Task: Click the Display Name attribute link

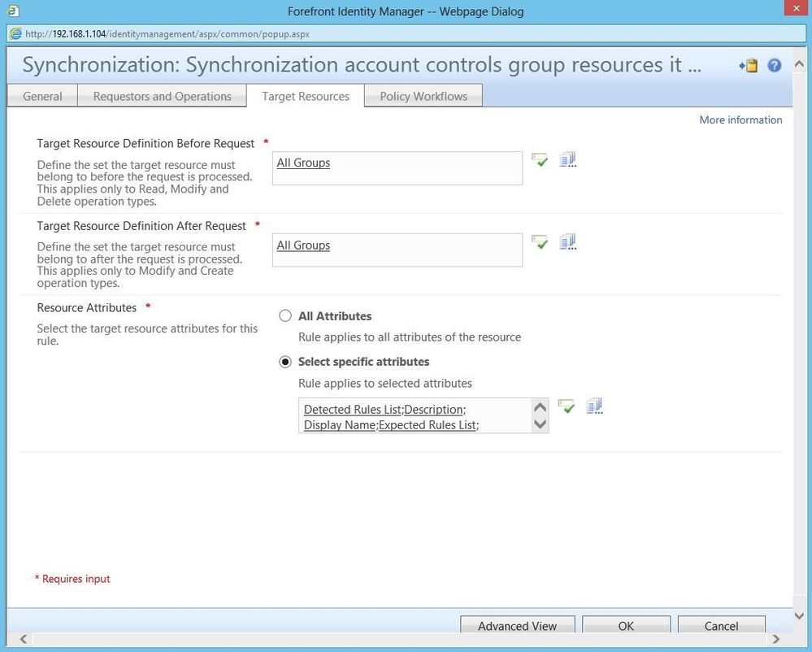Action: (339, 425)
